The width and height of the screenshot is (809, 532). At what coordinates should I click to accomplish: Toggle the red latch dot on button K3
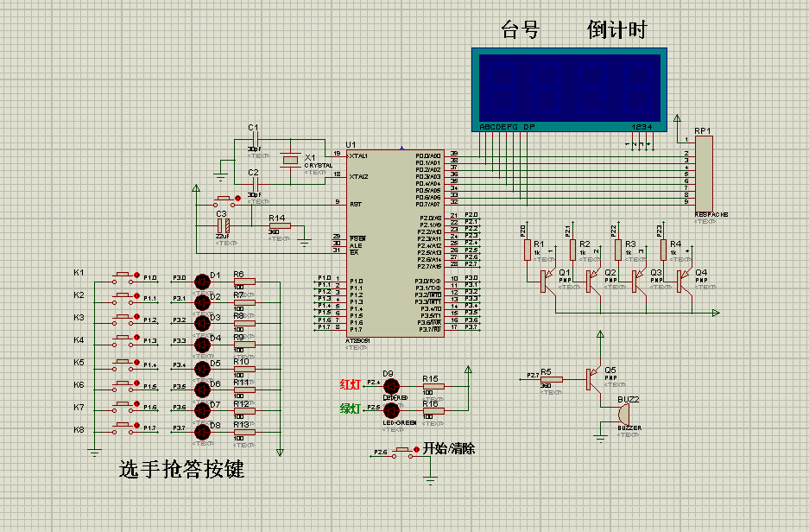(136, 317)
